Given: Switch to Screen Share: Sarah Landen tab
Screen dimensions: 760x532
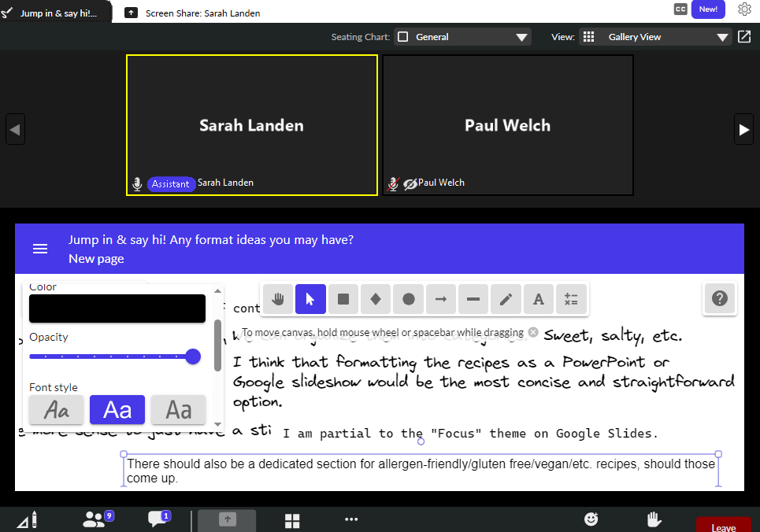Looking at the screenshot, I should 193,13.
